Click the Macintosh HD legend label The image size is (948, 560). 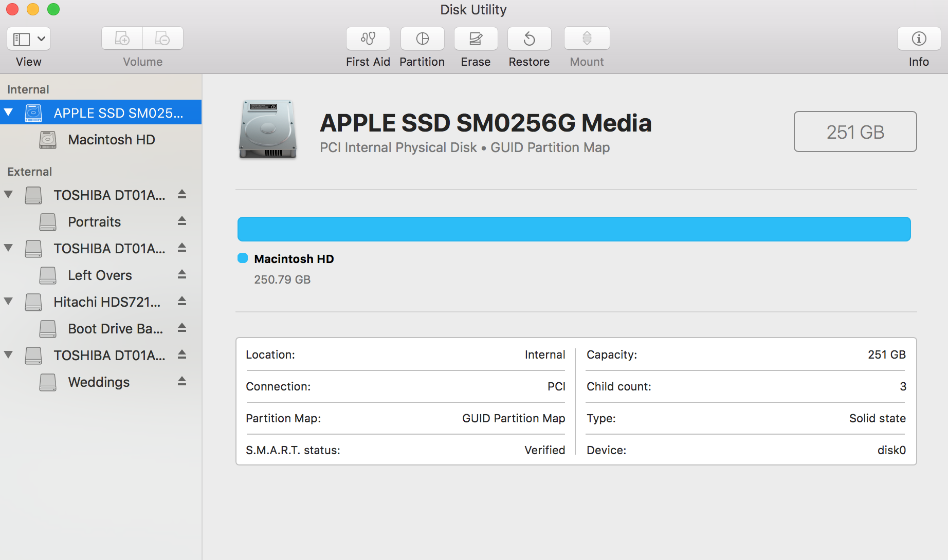point(294,259)
